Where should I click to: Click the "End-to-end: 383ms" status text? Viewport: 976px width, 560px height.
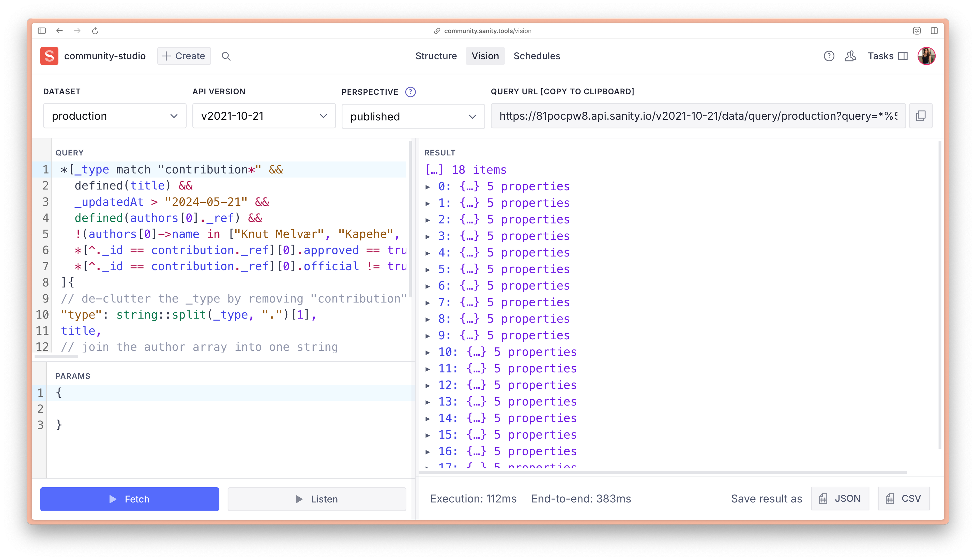581,499
